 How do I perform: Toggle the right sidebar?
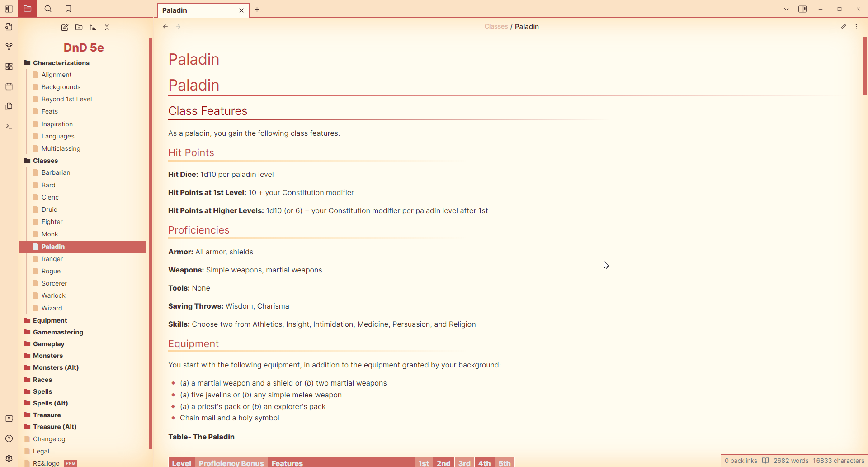(x=802, y=9)
